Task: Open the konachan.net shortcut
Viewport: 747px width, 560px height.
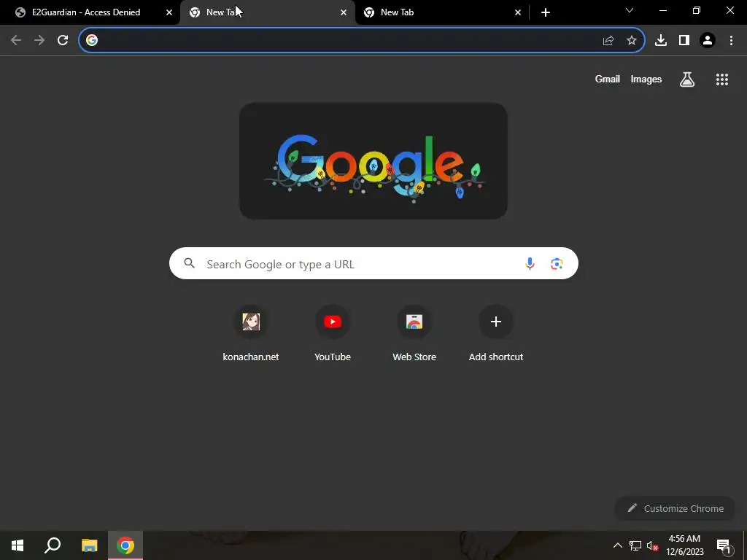Action: (251, 333)
